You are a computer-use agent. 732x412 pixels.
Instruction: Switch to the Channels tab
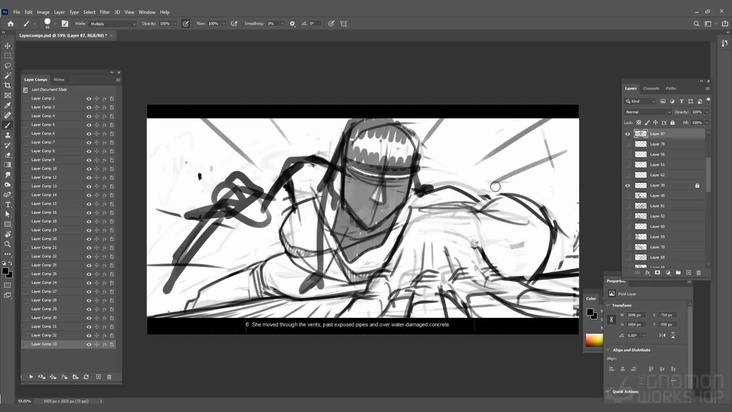pos(651,88)
